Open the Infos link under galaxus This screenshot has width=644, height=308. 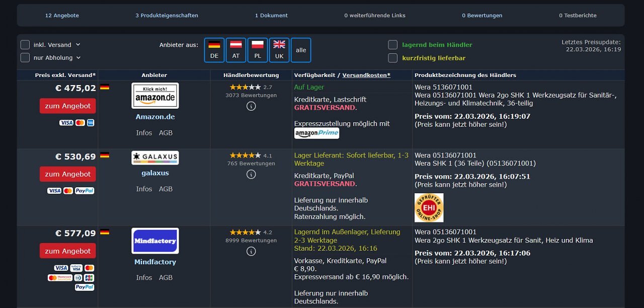click(x=144, y=189)
